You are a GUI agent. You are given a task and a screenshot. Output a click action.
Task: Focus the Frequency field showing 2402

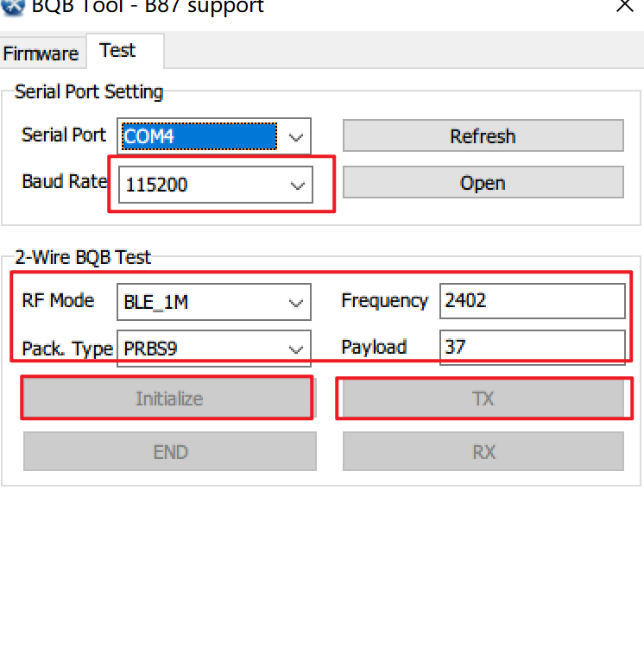tap(531, 301)
